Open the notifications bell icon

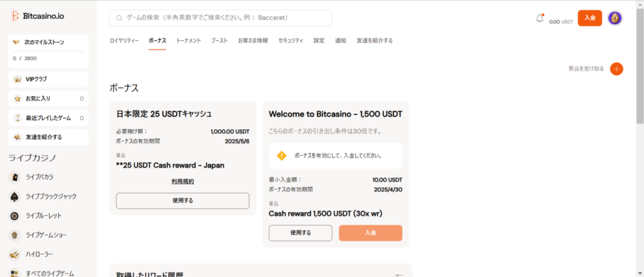pos(540,18)
